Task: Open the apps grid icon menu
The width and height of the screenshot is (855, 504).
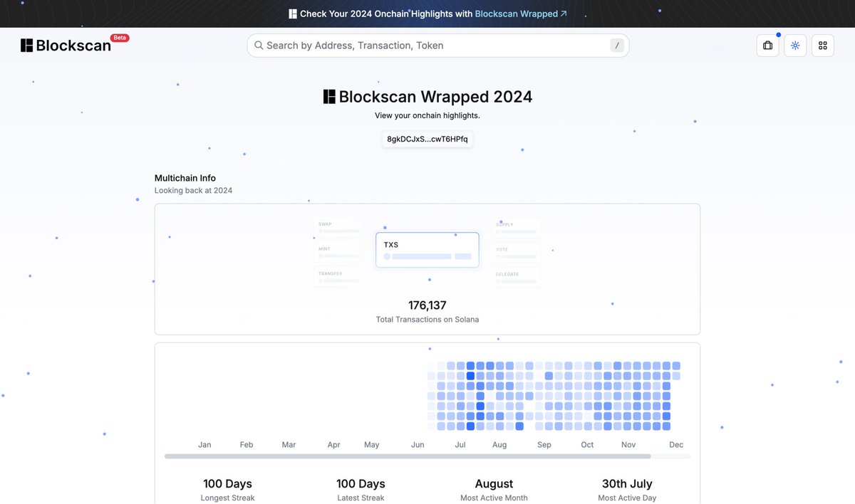Action: 823,46
